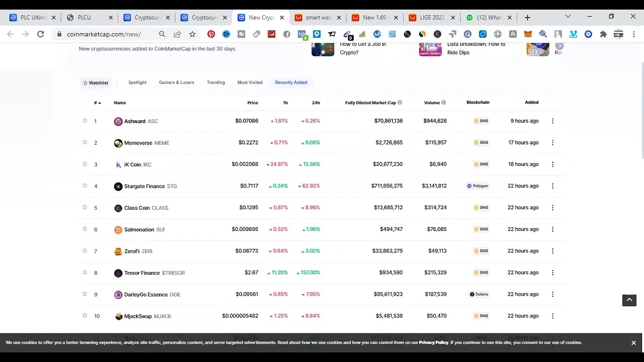Viewport: 644px width, 362px height.
Task: Show info tooltip for Volume column
Action: [443, 103]
